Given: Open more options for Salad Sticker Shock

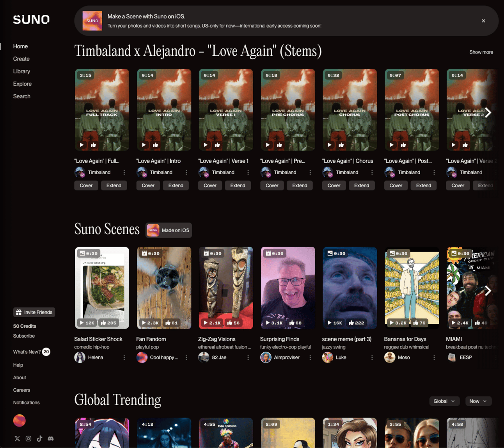Looking at the screenshot, I should 124,357.
